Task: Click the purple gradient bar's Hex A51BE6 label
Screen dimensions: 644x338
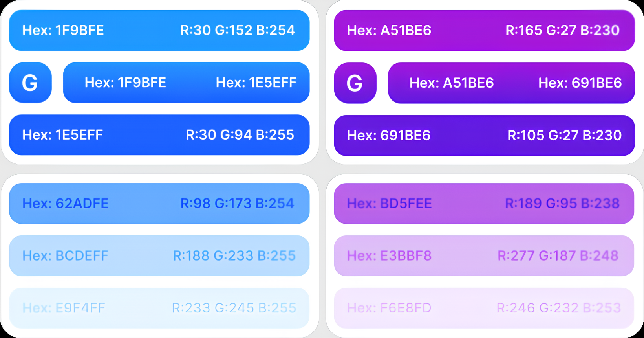Action: [452, 83]
